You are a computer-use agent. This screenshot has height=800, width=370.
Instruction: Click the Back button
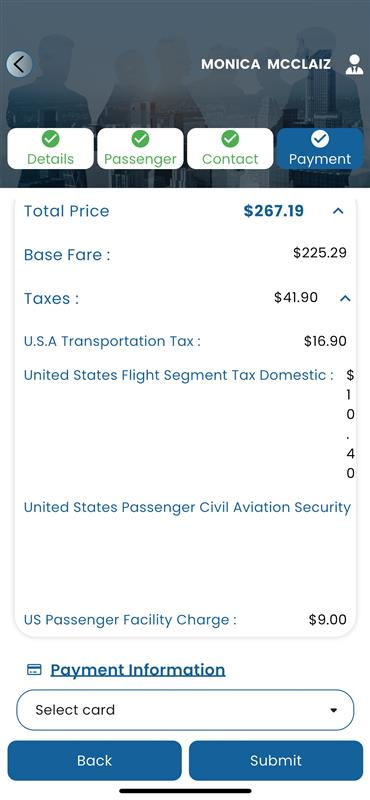(94, 760)
